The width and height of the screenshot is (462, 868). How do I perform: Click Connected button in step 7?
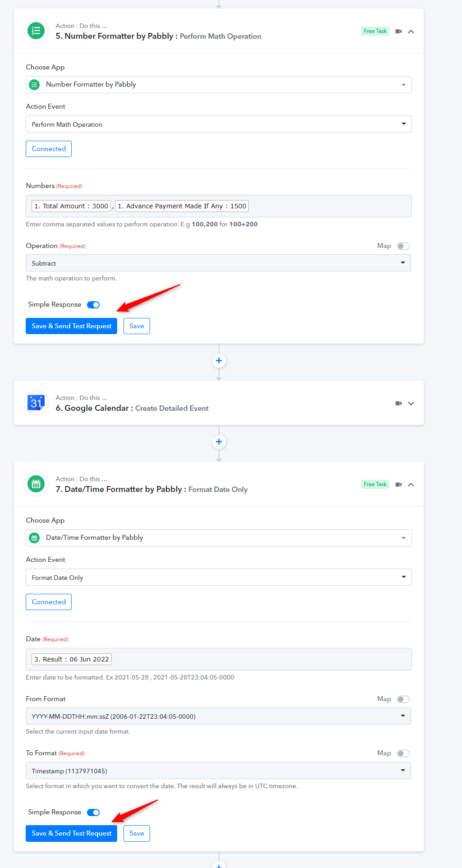tap(49, 602)
